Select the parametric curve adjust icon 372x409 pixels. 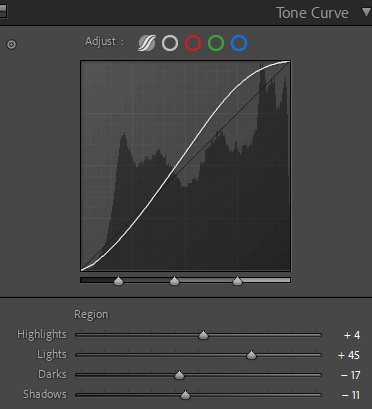pyautogui.click(x=147, y=43)
